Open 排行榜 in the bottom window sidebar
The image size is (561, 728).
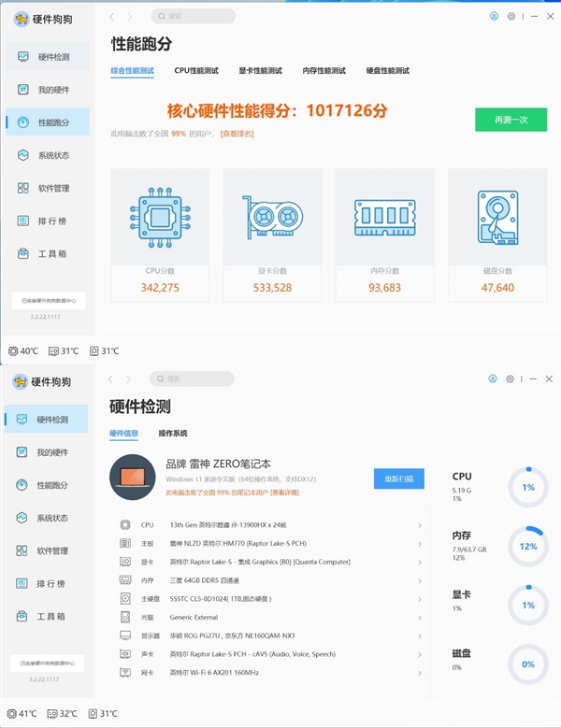point(46,583)
